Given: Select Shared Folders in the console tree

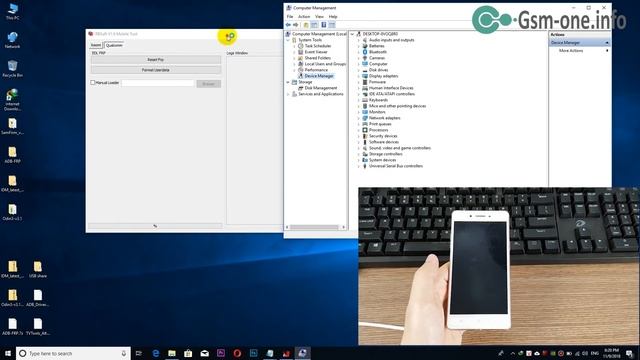Looking at the screenshot, I should click(x=318, y=58).
